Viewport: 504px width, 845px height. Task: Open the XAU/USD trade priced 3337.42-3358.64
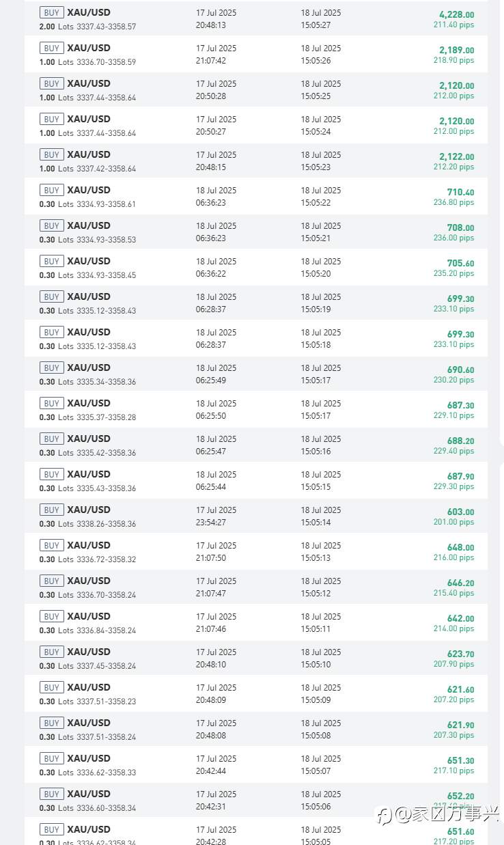(256, 161)
